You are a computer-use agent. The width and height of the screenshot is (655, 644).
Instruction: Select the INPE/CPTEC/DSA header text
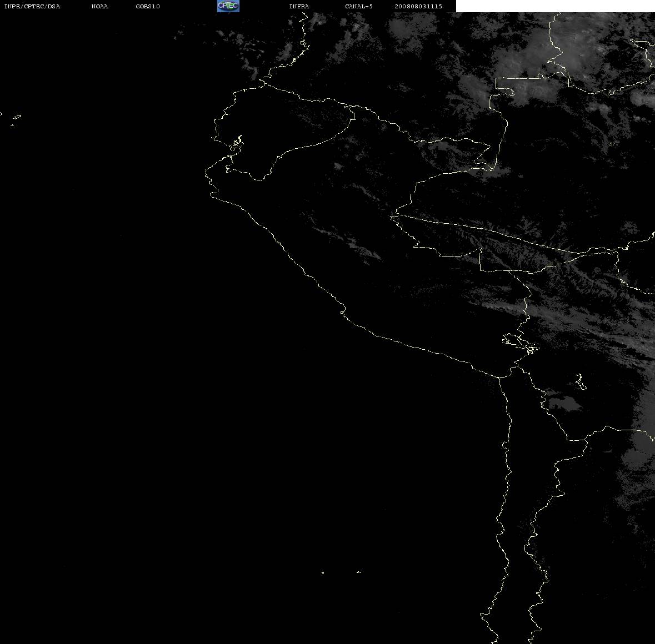point(32,6)
